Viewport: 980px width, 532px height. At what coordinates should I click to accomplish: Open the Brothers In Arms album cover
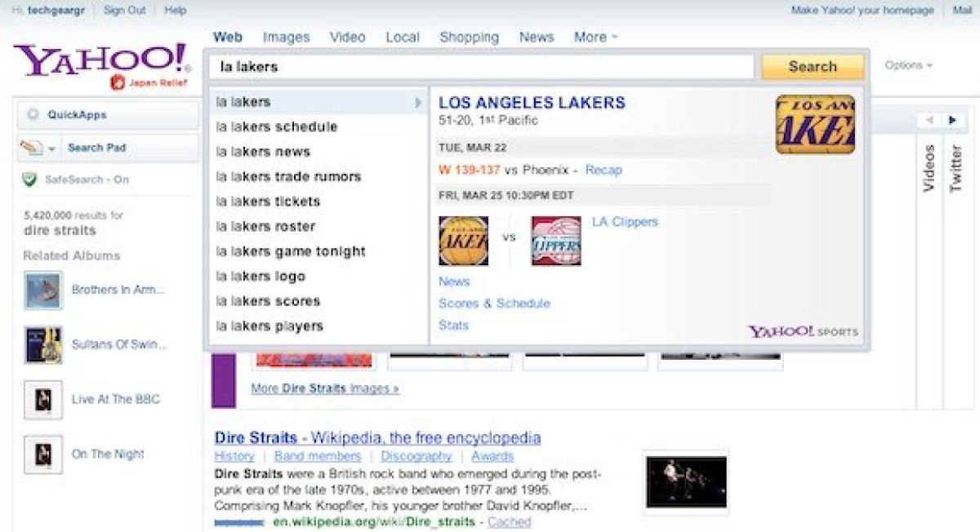43,290
